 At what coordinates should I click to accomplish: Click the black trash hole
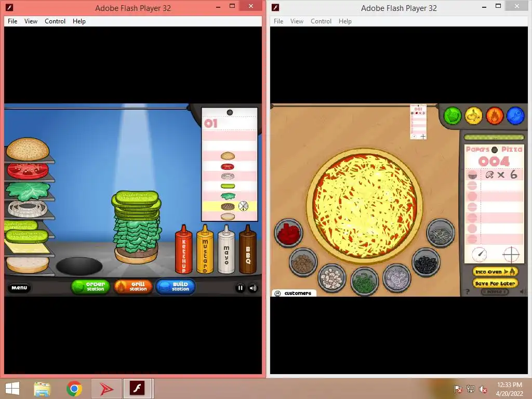[x=79, y=265]
